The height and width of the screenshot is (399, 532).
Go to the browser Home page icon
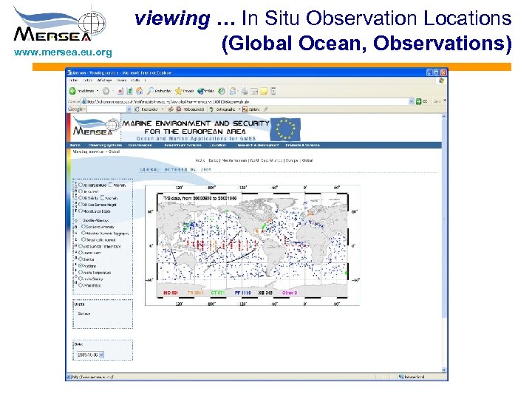tap(139, 91)
